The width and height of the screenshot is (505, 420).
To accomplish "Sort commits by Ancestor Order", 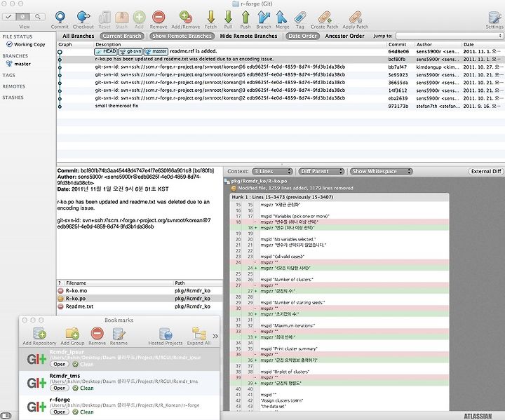I will click(344, 36).
